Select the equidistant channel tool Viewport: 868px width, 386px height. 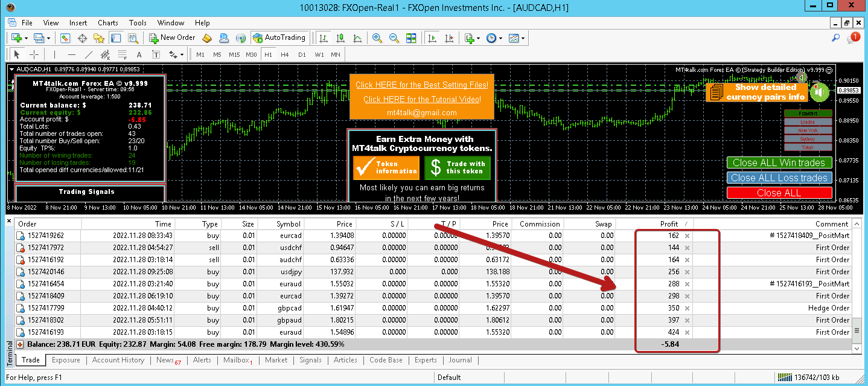[105, 54]
